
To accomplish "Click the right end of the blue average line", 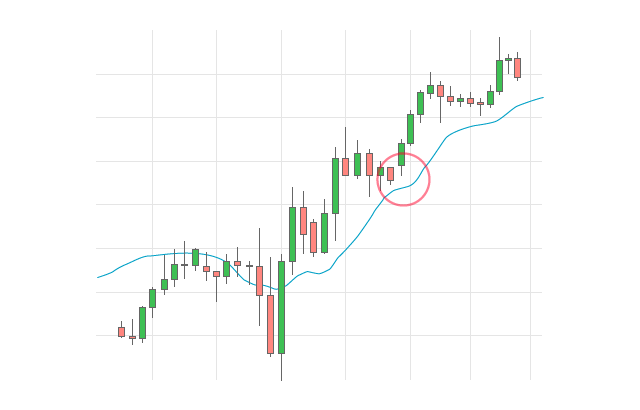I will [x=542, y=98].
